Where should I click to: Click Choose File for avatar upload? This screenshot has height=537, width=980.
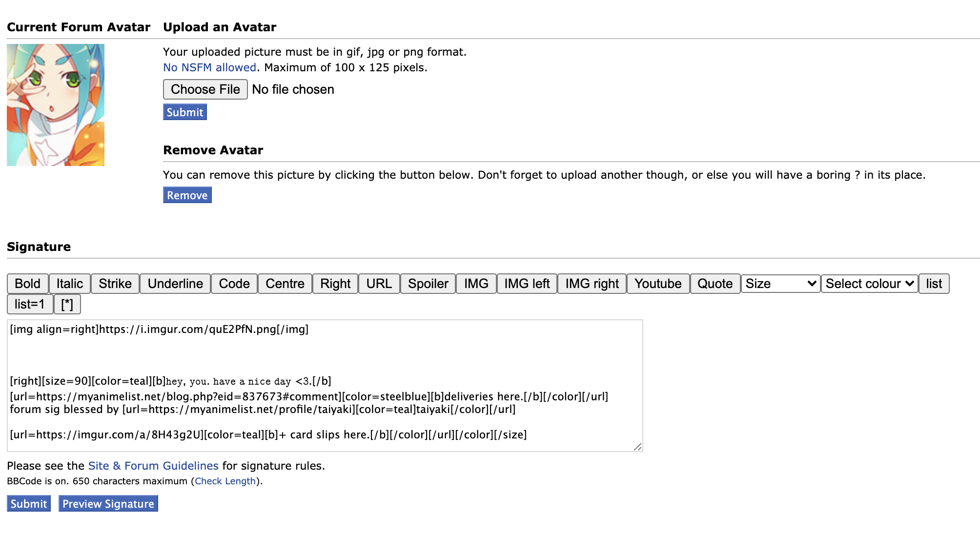click(x=205, y=89)
